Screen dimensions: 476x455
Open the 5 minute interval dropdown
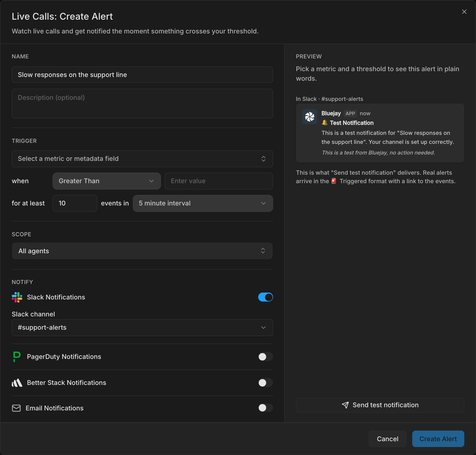tap(203, 203)
